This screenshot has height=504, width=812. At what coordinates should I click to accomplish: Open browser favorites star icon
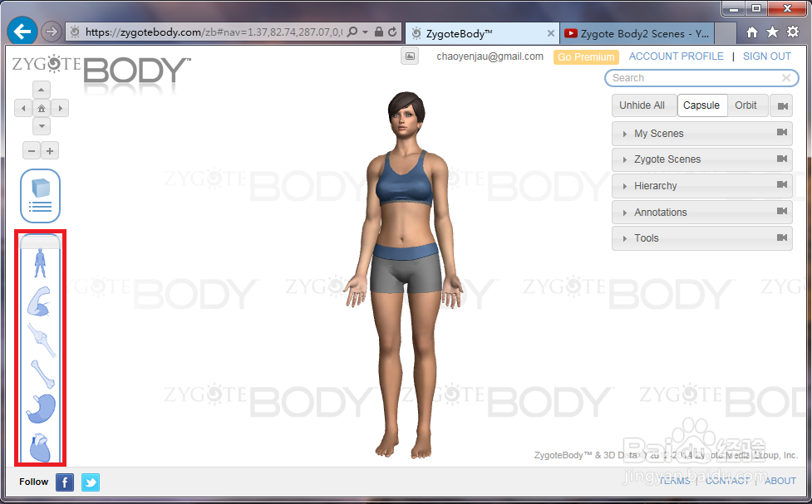pyautogui.click(x=772, y=32)
